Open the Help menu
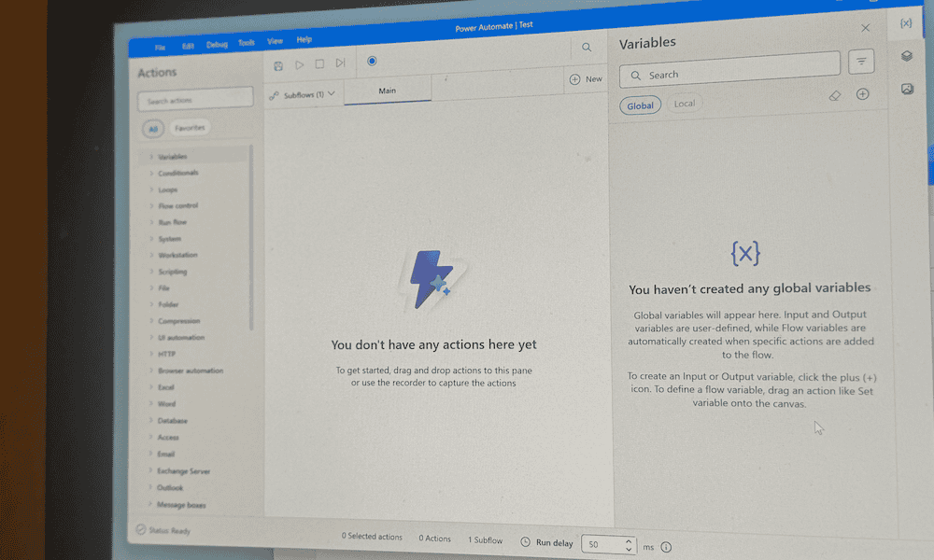This screenshot has width=934, height=560. click(304, 39)
